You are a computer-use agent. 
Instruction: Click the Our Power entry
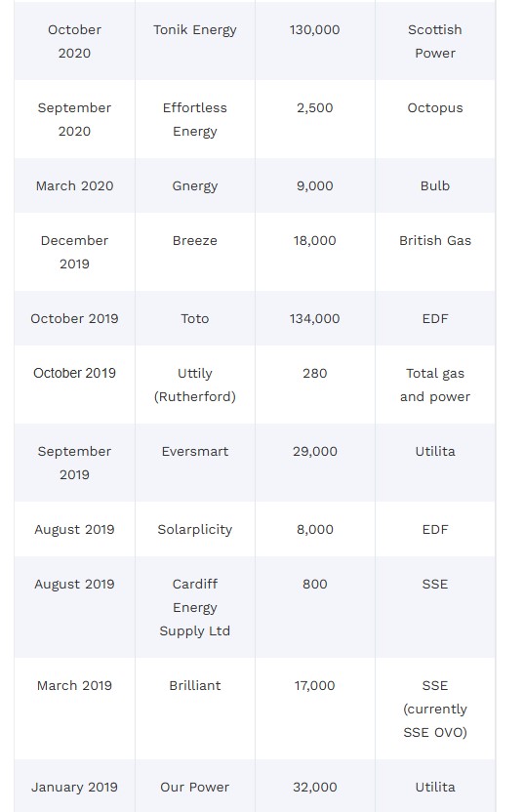195,787
